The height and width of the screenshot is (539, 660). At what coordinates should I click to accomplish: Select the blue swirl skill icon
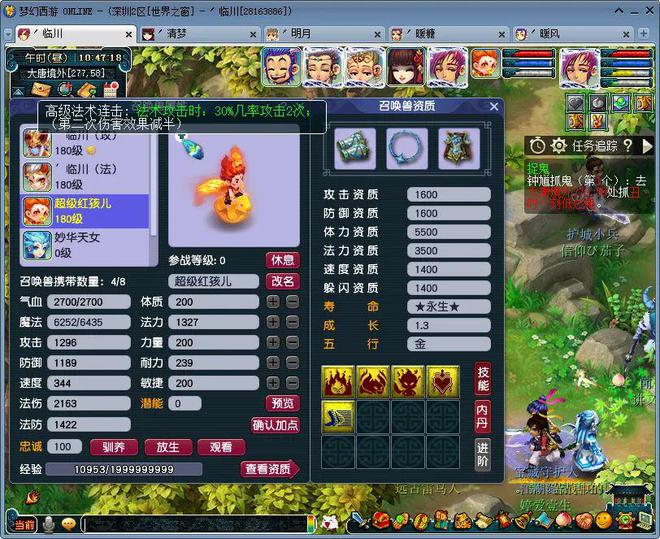tap(338, 416)
